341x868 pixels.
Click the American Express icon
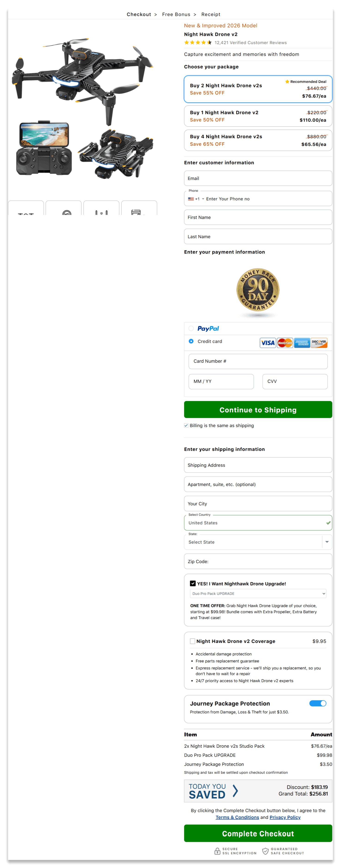[x=302, y=343]
